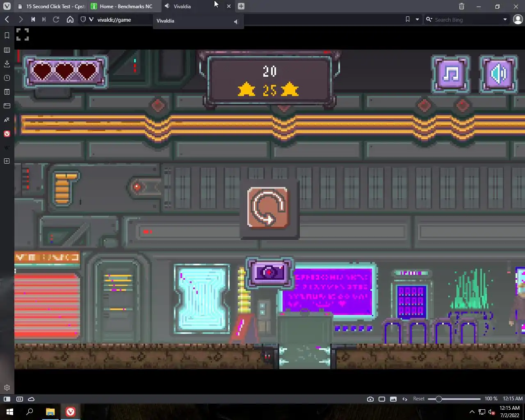This screenshot has height=420, width=525.
Task: Fast forward to the next page
Action: [x=44, y=19]
